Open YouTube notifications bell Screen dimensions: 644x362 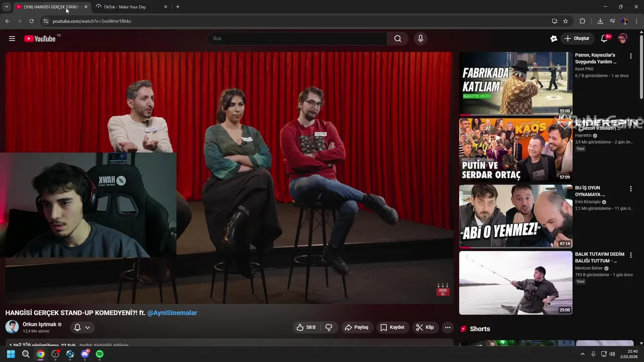[x=604, y=39]
